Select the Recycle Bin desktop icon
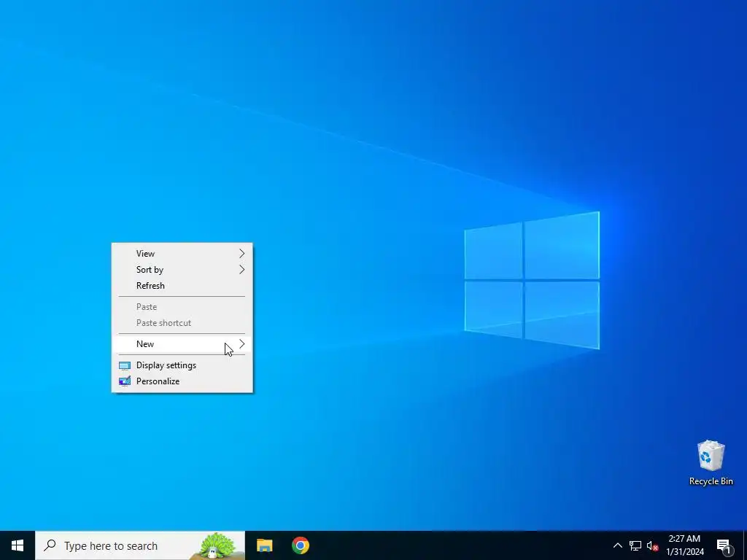This screenshot has width=747, height=560. 711,462
